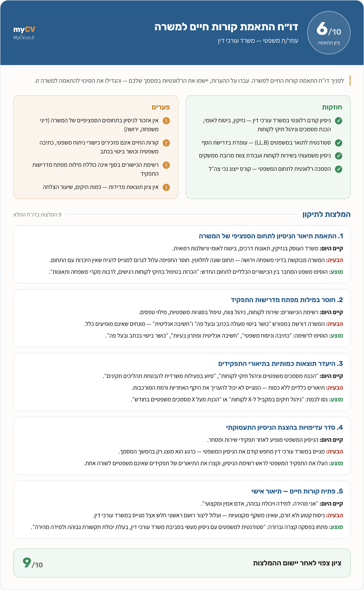
Task: Click orange warning icon about legal analysis skills
Action: [x=166, y=143]
